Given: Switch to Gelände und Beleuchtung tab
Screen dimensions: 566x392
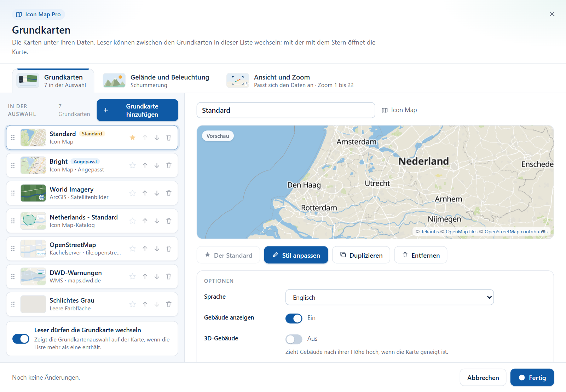Looking at the screenshot, I should [156, 81].
